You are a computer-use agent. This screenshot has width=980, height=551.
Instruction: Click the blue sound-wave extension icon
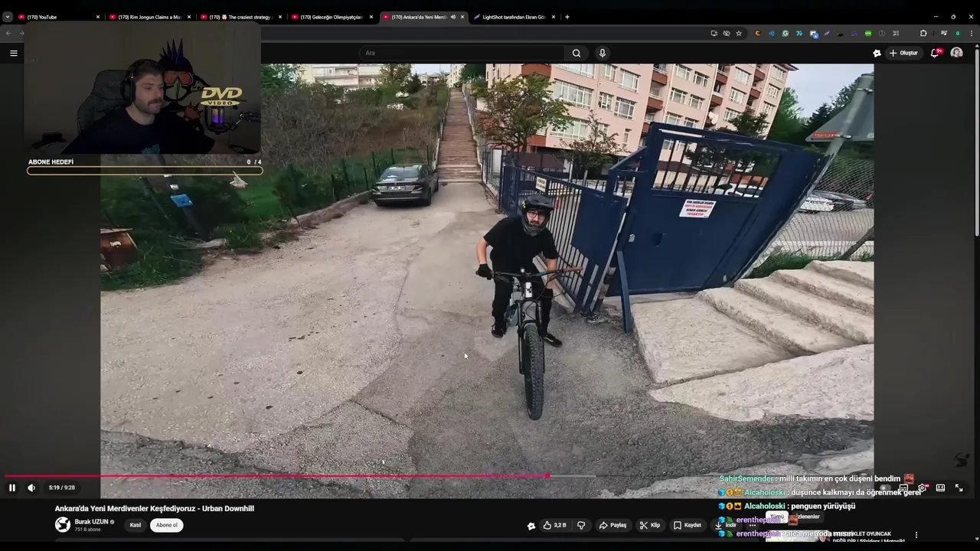click(771, 33)
